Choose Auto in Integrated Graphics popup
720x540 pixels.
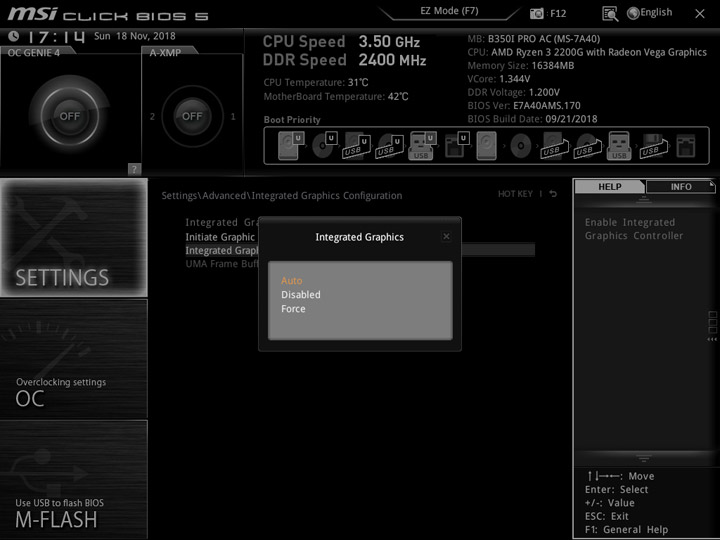(292, 281)
